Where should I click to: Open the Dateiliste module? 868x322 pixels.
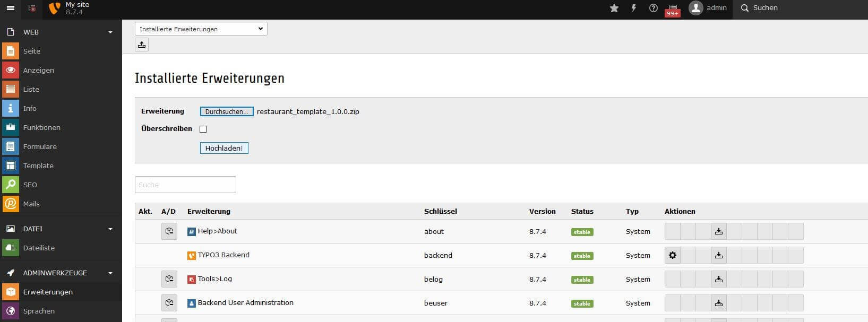coord(61,248)
